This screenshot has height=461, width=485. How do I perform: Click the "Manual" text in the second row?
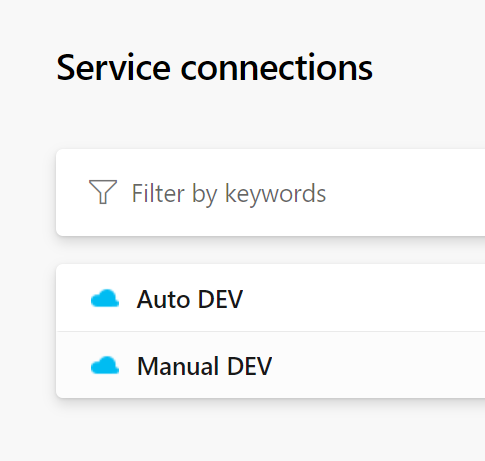[178, 366]
